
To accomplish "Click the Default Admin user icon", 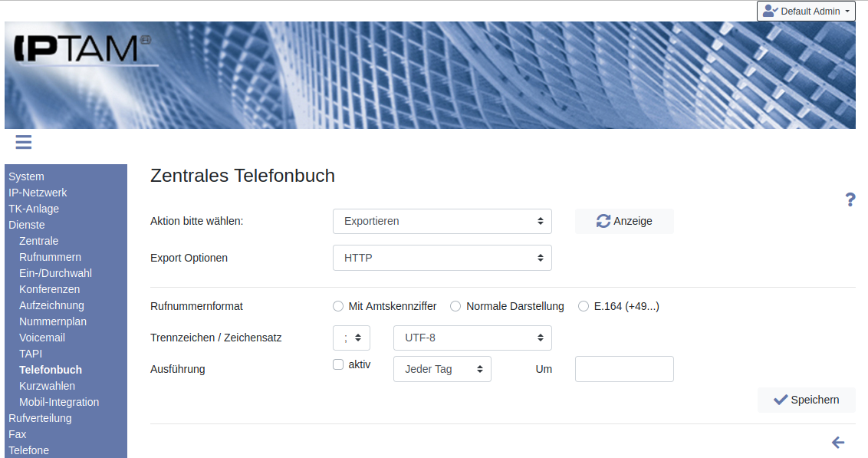I will (770, 11).
